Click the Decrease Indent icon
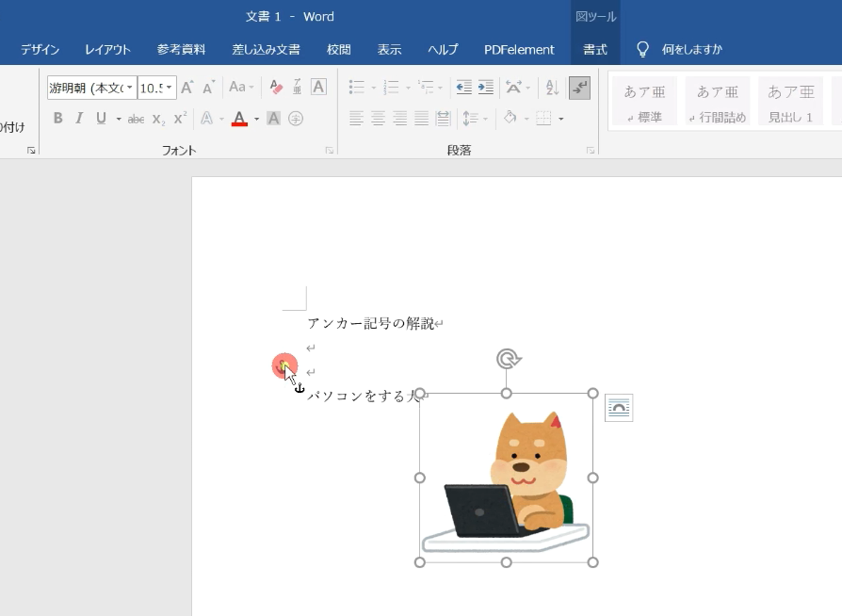 (x=464, y=88)
